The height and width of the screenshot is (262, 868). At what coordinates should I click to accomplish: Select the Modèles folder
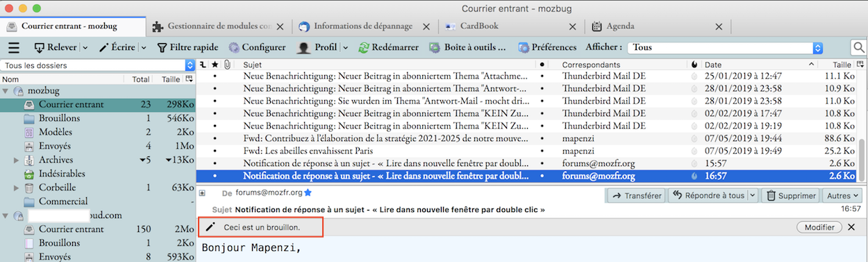coord(98,132)
